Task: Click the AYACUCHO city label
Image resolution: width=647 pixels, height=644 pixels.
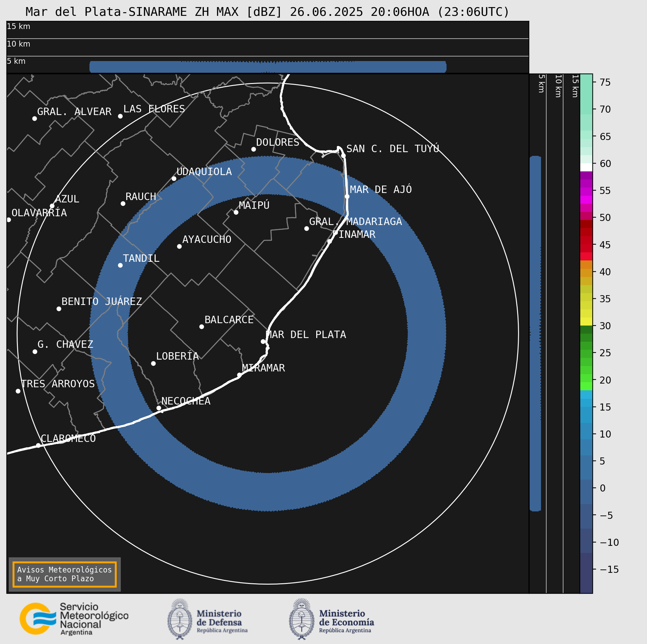Action: pos(207,240)
